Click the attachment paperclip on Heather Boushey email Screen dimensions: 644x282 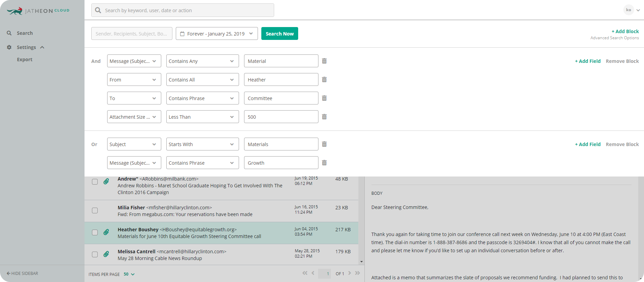coord(106,232)
